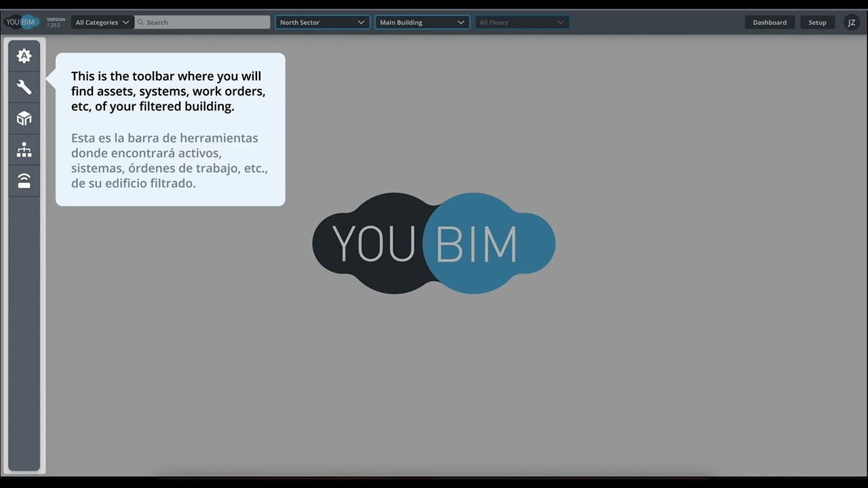Expand the Main Building dropdown
Screen dimensions: 868x488
422,22
